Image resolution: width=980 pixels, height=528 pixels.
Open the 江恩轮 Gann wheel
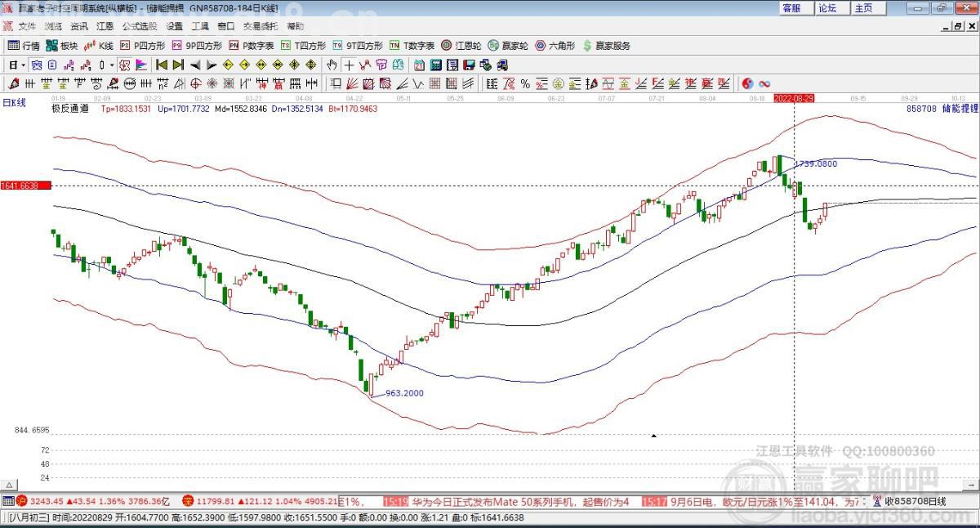tap(461, 46)
